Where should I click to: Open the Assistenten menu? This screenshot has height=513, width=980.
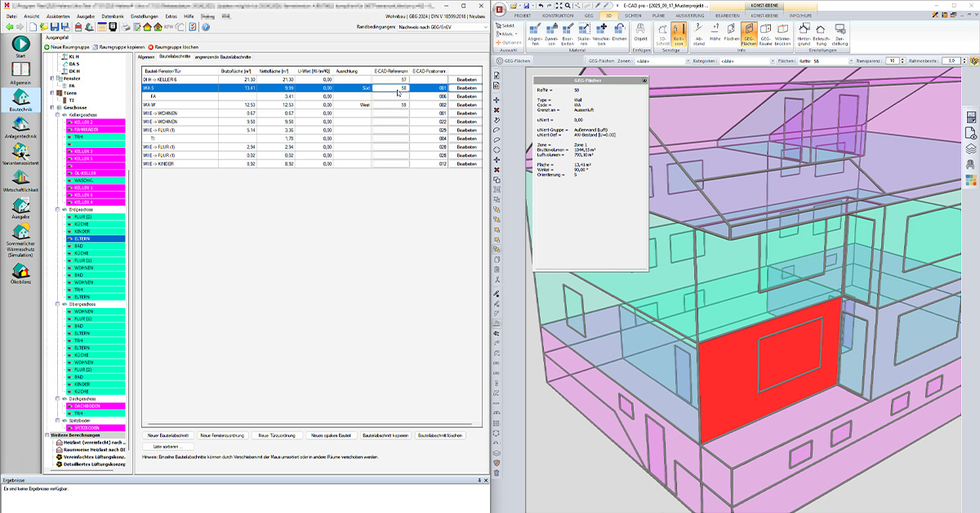[60, 16]
